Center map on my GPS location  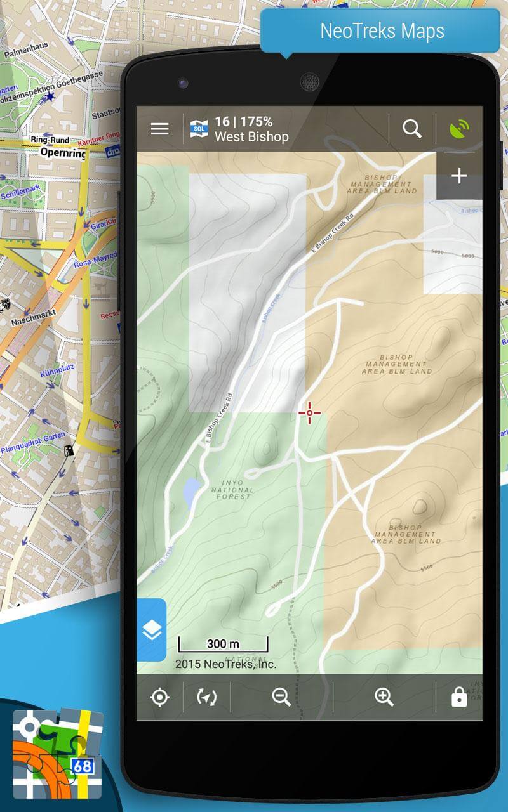tap(159, 698)
